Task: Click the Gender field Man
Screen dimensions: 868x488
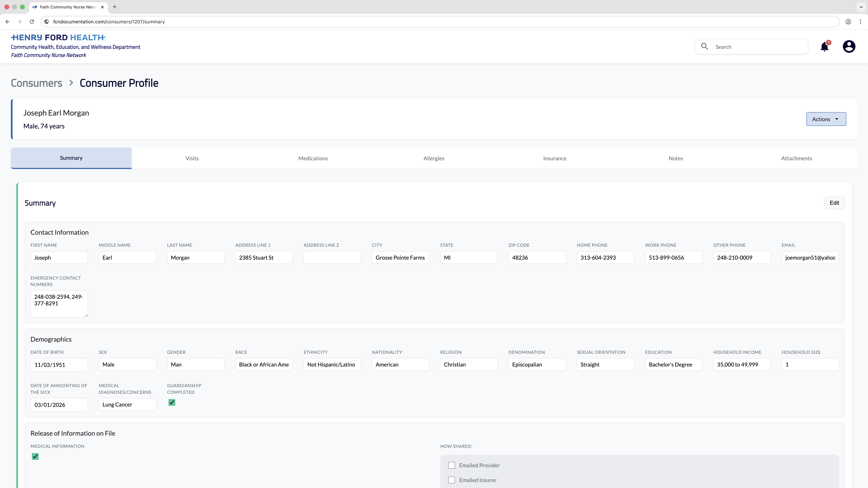Action: click(196, 364)
